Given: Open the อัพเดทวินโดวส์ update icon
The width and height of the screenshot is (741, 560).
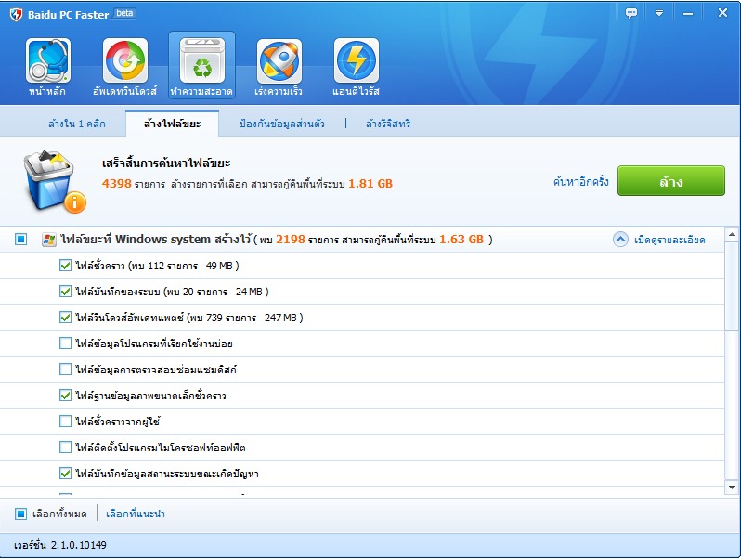Looking at the screenshot, I should coord(124,61).
